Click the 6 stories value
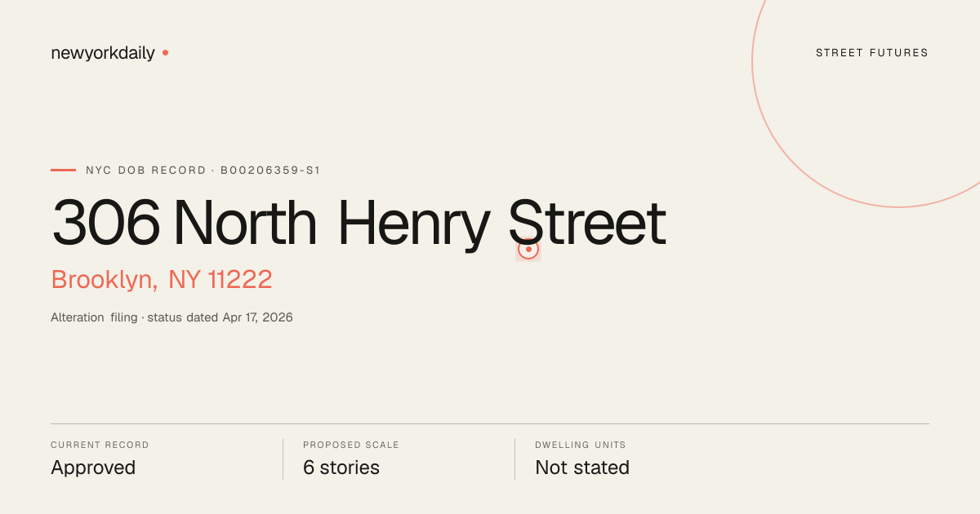This screenshot has height=514, width=980. point(341,468)
